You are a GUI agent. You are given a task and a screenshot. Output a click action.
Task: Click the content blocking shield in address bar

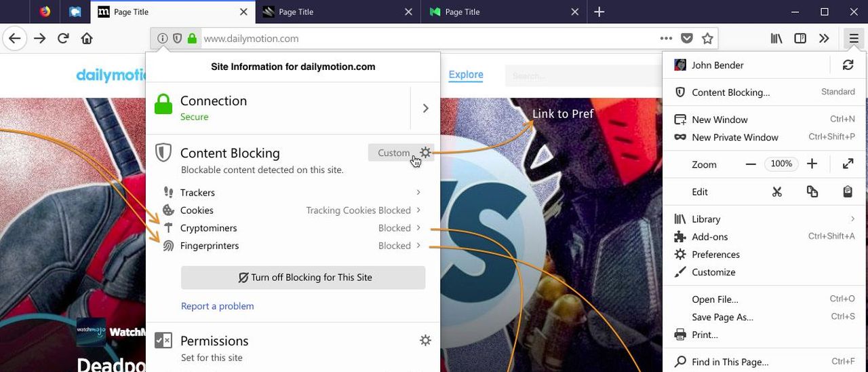coord(178,39)
